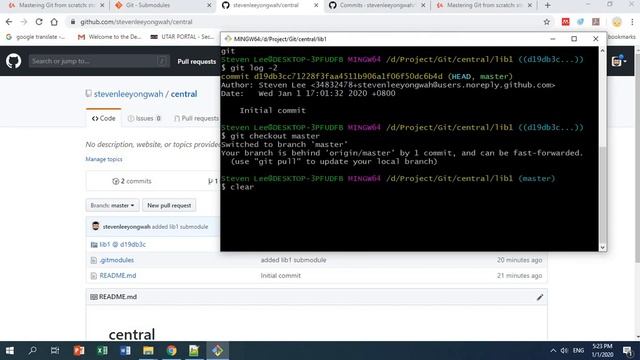
Task: Select the Pull requests repository tab
Action: coord(196,118)
